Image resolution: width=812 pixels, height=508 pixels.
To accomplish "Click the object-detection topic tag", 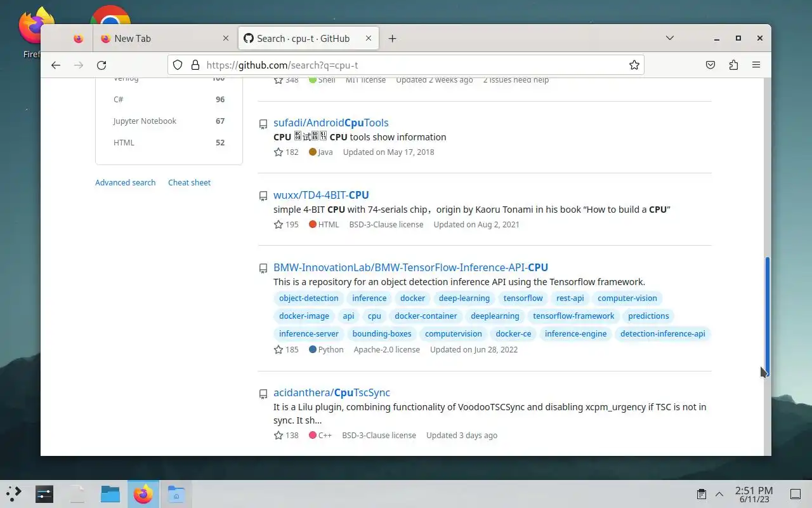I will (309, 298).
